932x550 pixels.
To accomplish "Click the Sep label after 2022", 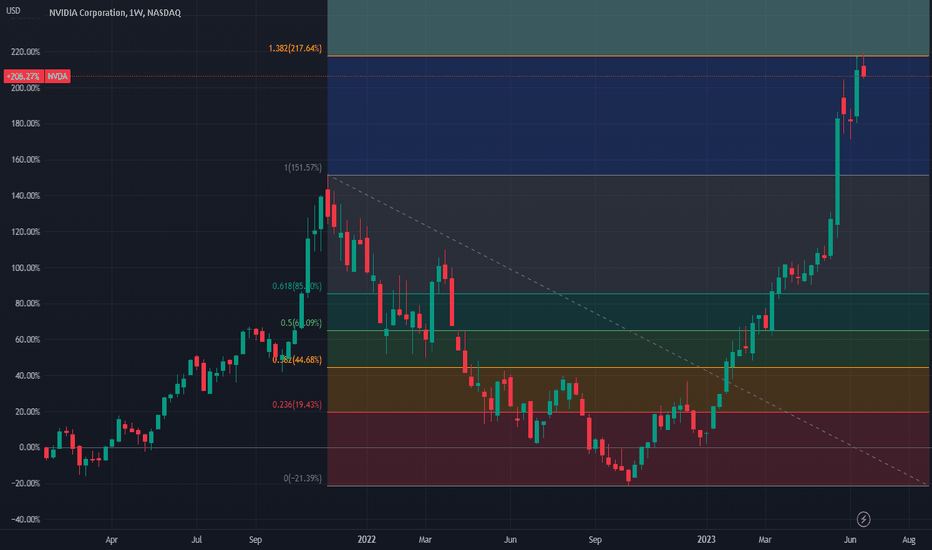I will pyautogui.click(x=595, y=540).
